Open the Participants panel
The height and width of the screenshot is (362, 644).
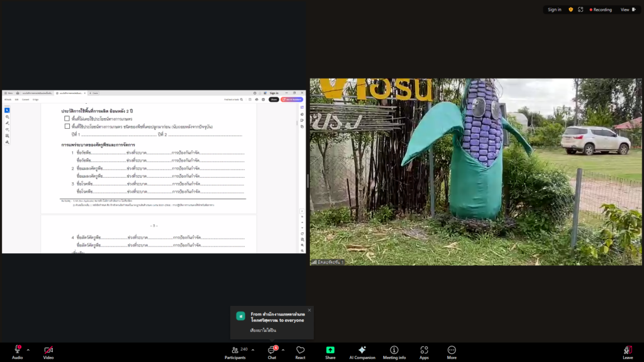235,351
